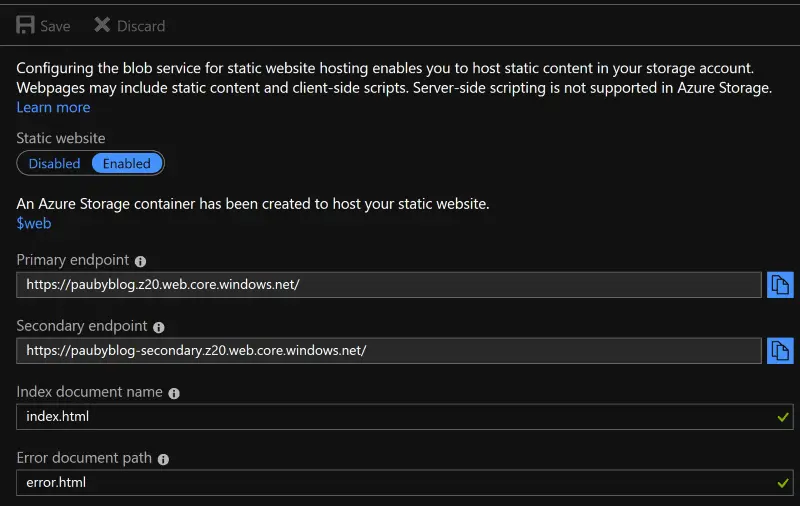Copy the secondary endpoint URL
The height and width of the screenshot is (506, 800).
[780, 350]
